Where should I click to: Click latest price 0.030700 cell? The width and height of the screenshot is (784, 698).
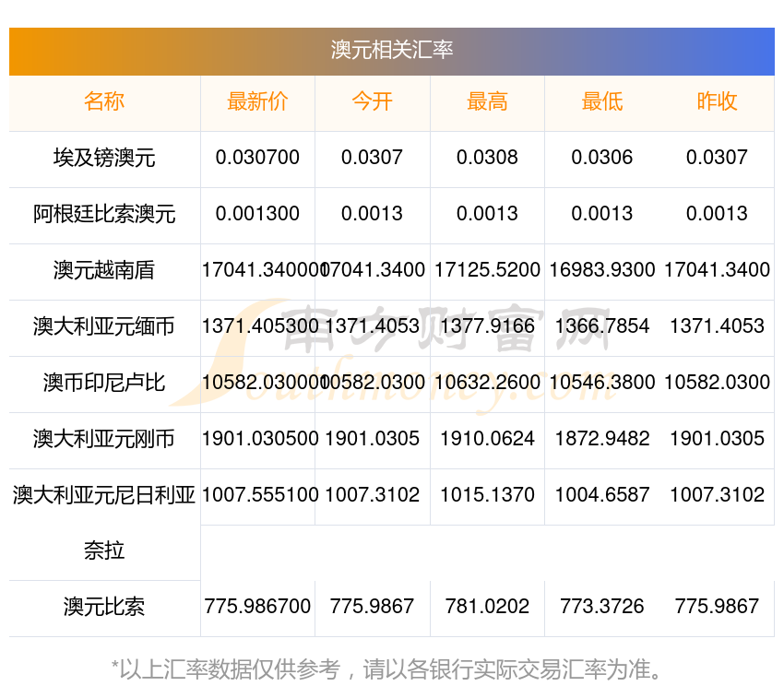pos(257,158)
